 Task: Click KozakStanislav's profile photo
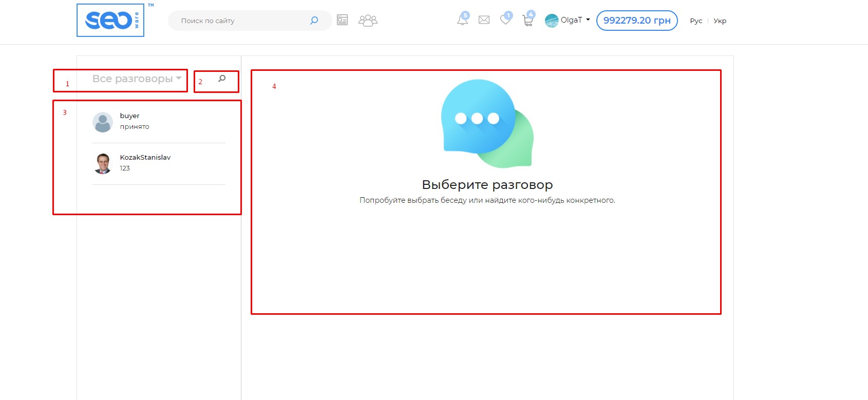[103, 163]
